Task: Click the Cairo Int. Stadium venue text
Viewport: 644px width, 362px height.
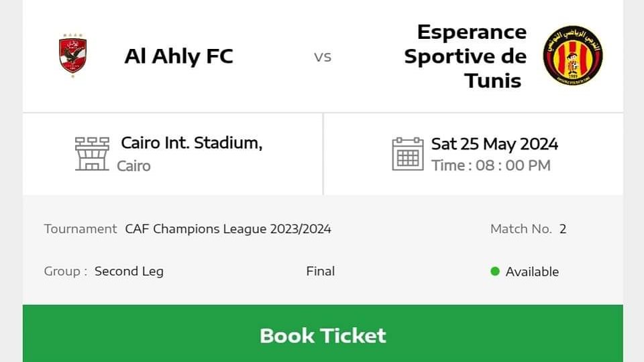Action: pos(191,143)
